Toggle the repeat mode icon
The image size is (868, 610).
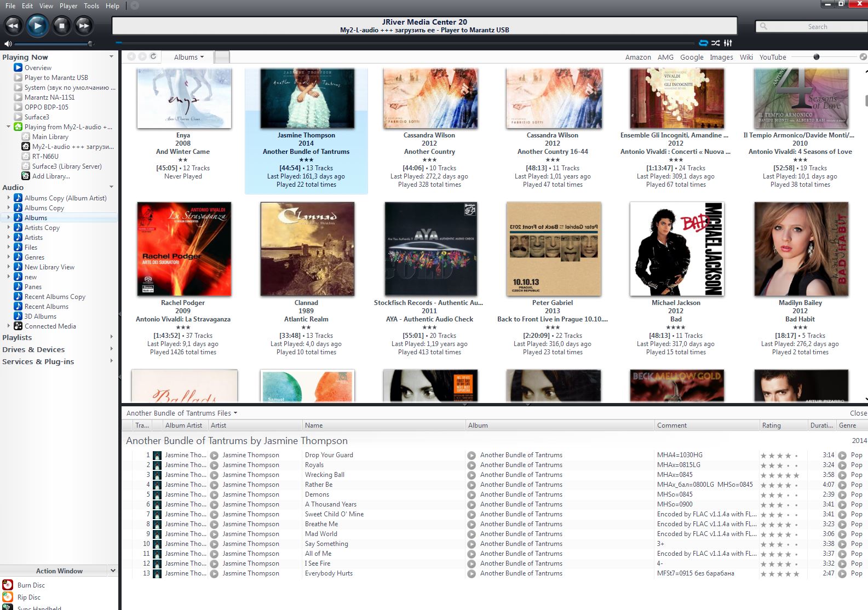[704, 43]
